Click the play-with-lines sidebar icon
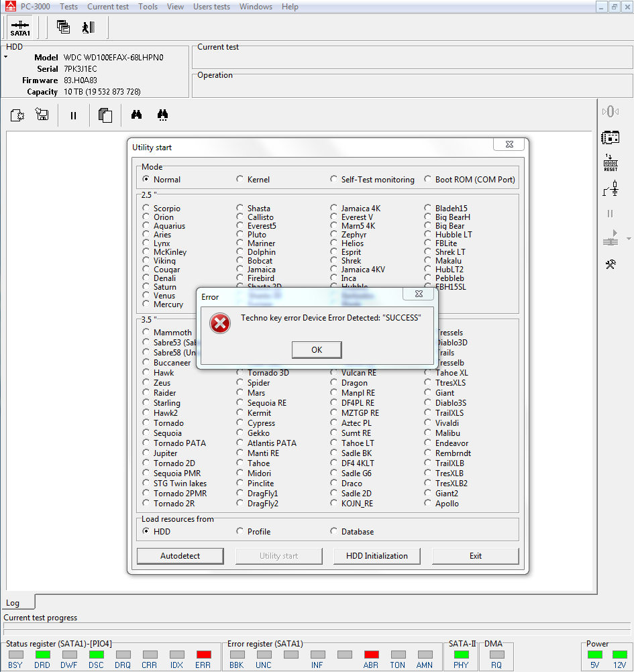Image resolution: width=634 pixels, height=672 pixels. pos(611,238)
